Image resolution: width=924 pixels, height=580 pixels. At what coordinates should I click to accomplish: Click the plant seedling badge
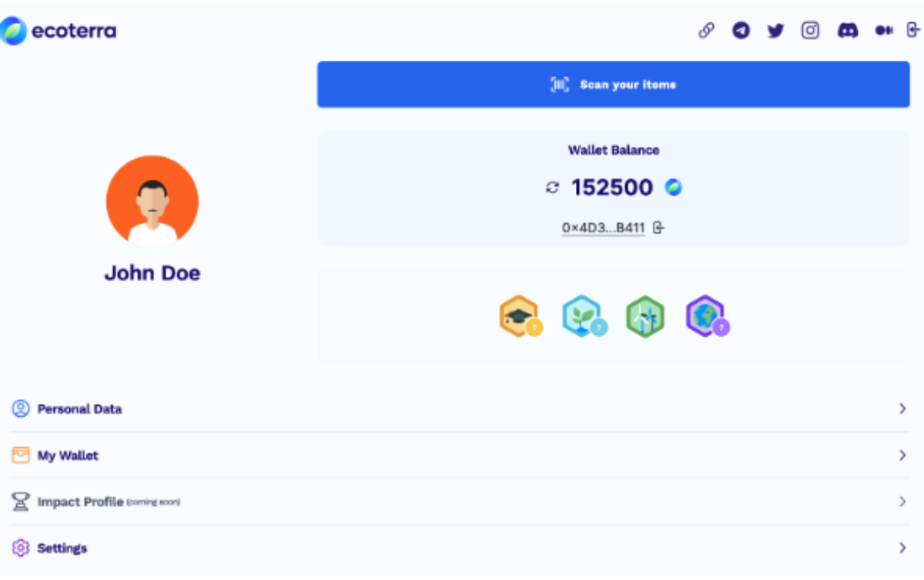[582, 316]
